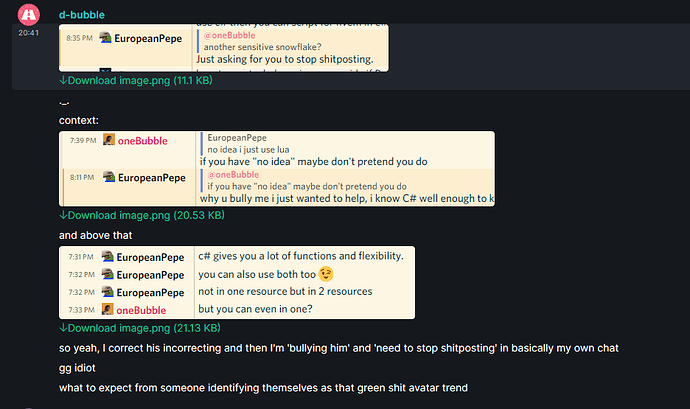Screen dimensions: 690x409
Task: Click the winking emoji in the image
Action: (326, 274)
